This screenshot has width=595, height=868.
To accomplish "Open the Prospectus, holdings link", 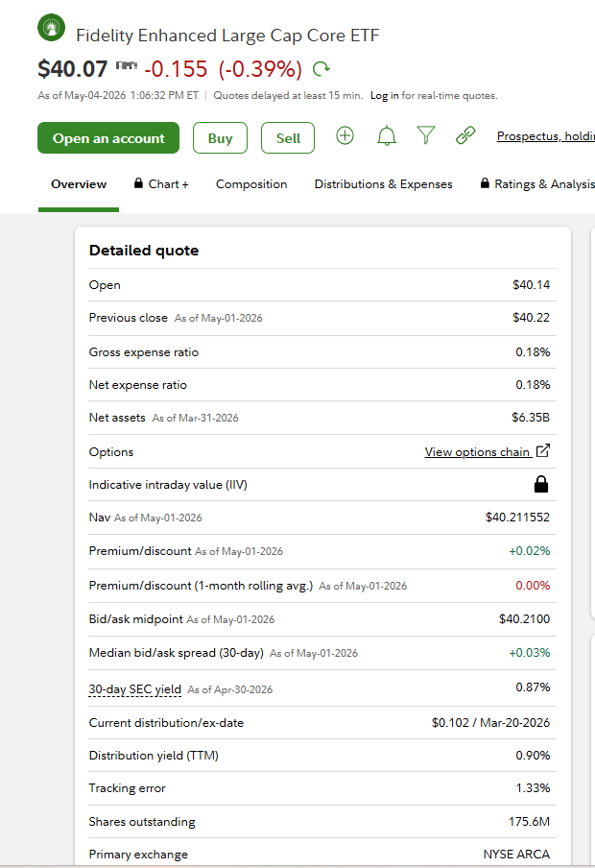I will [546, 136].
